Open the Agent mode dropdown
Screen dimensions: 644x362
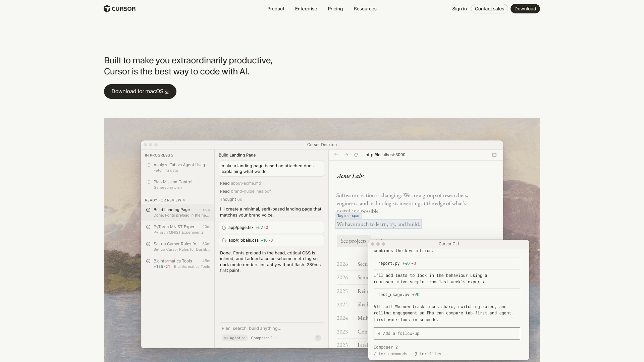tap(234, 338)
